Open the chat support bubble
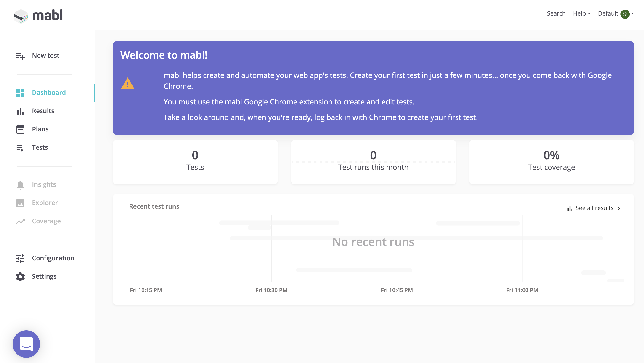This screenshot has height=363, width=644. click(26, 344)
